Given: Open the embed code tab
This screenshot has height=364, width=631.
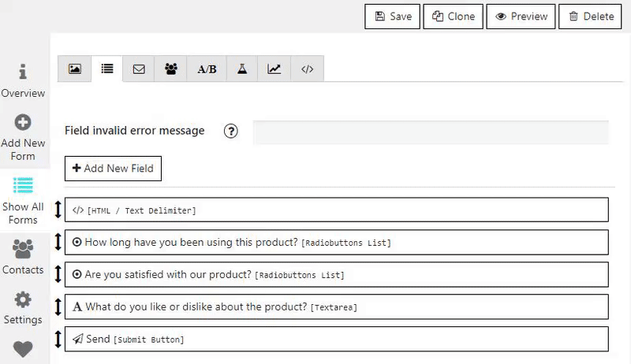Looking at the screenshot, I should pyautogui.click(x=307, y=69).
